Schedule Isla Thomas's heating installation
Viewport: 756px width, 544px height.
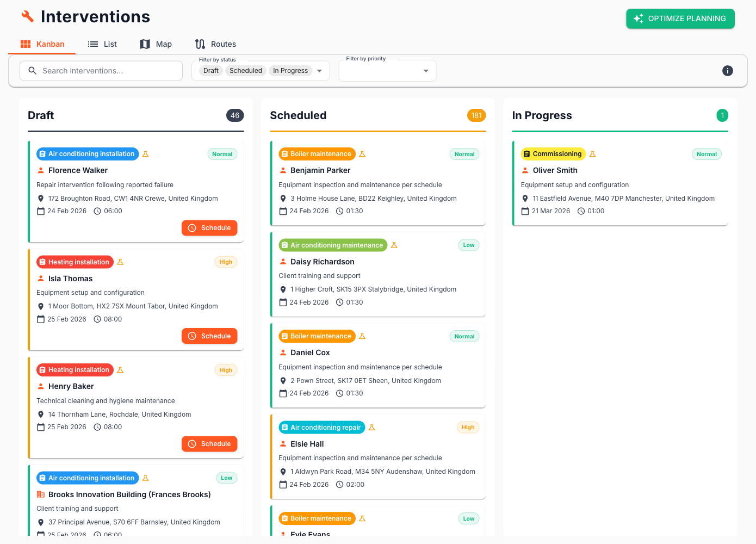tap(209, 336)
